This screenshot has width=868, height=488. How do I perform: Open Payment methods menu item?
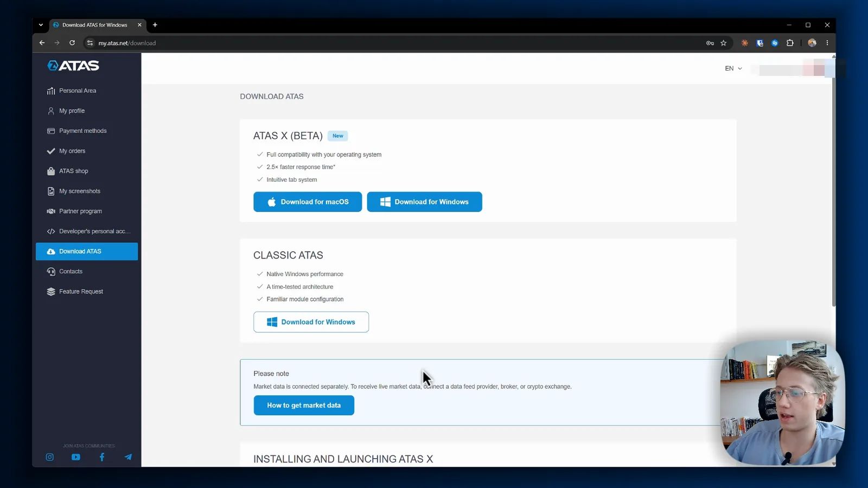pyautogui.click(x=87, y=131)
